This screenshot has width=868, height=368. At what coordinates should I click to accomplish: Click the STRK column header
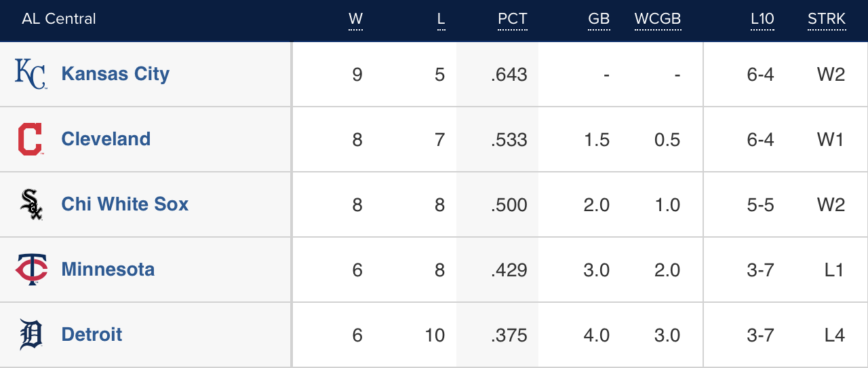point(827,19)
